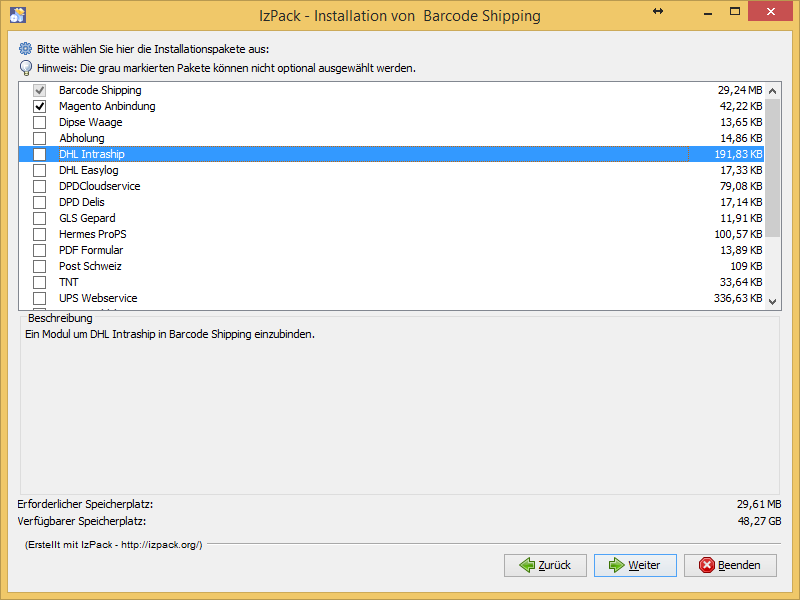Viewport: 800px width, 600px height.
Task: Tick the PDF Formular checkbox
Action: (39, 251)
